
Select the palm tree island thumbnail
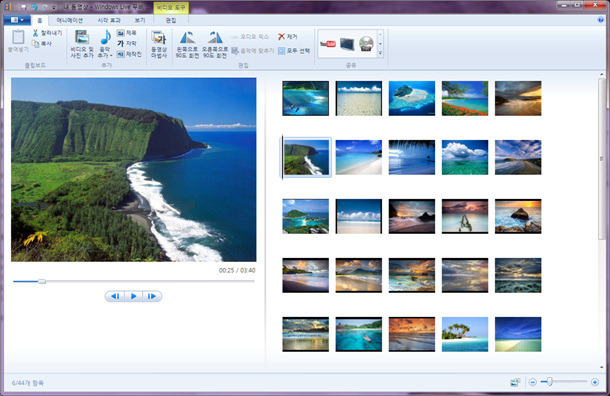click(x=465, y=334)
